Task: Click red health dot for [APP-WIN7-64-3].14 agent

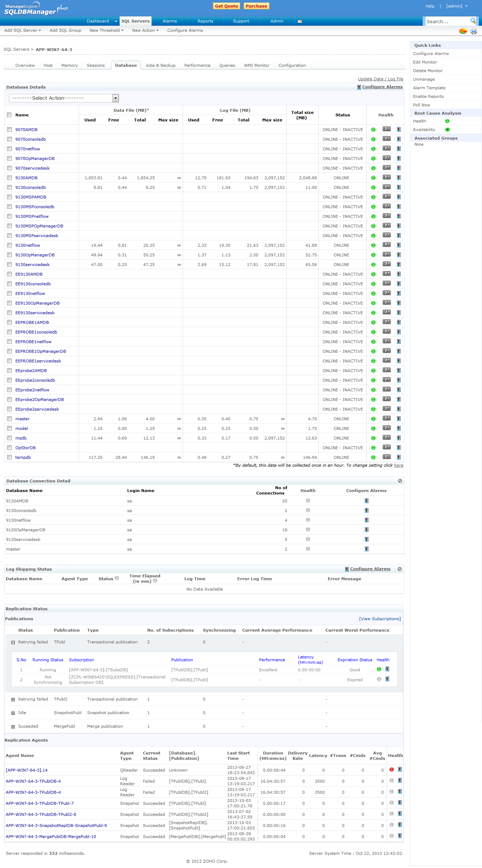Action: click(392, 770)
